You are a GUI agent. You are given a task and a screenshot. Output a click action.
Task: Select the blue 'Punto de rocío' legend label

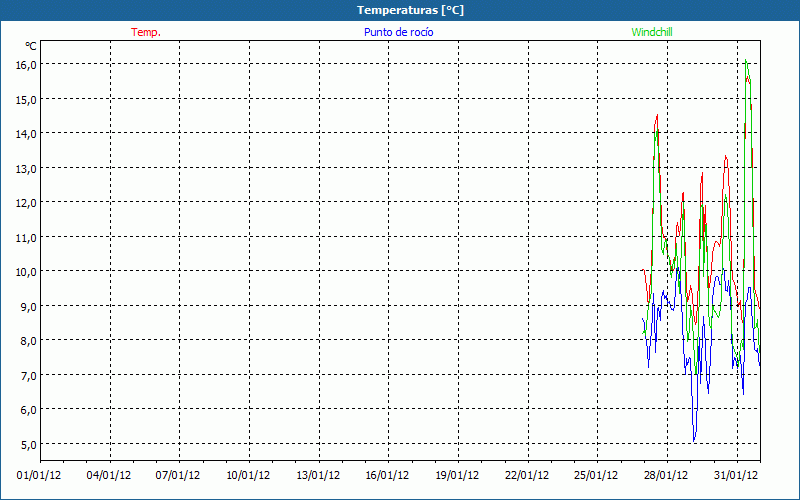click(398, 32)
